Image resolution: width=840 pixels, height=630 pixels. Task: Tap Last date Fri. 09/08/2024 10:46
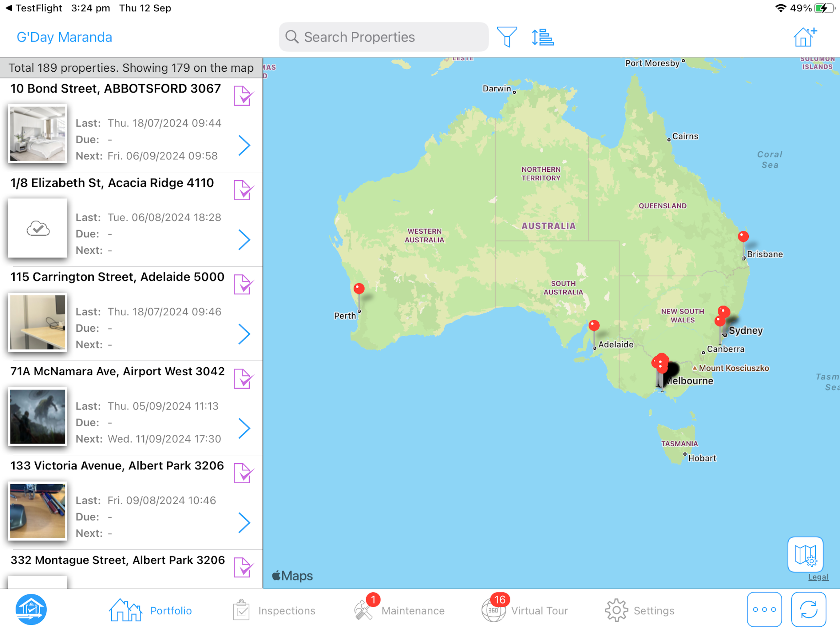[162, 500]
